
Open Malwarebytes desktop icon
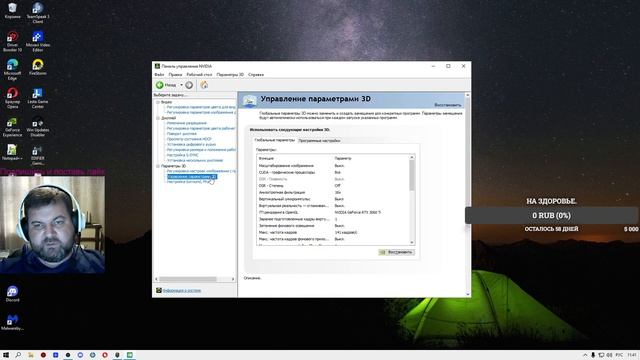click(x=12, y=322)
